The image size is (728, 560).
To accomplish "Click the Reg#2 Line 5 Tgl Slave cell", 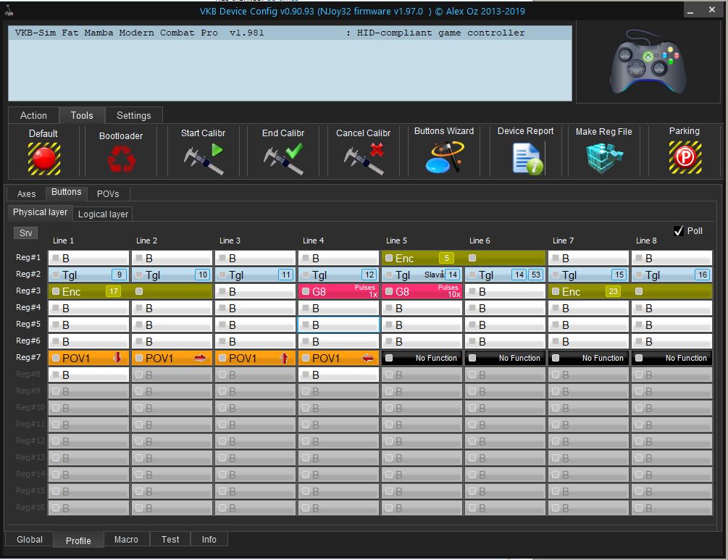I will (x=422, y=275).
